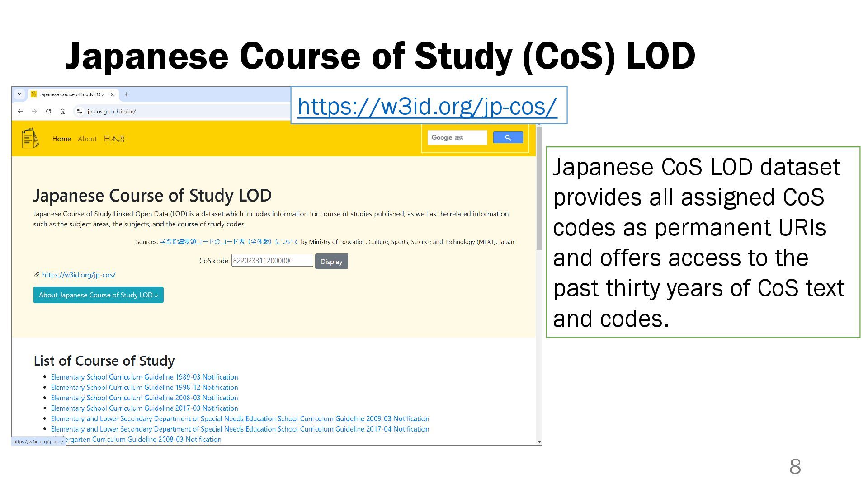Click the browser forward arrow
The image size is (868, 488).
[34, 111]
